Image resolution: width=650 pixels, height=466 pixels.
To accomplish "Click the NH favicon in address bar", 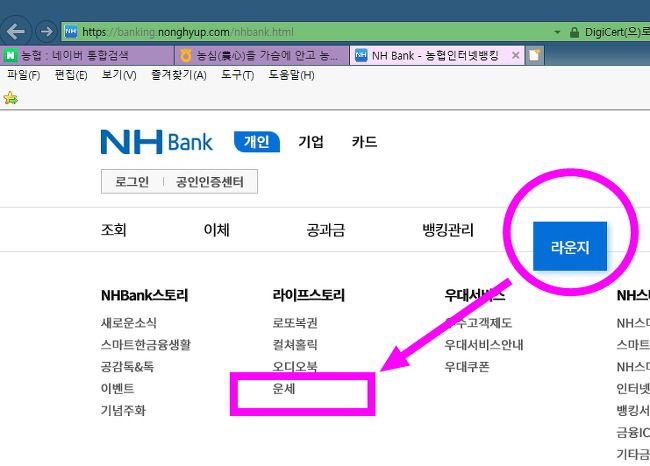I will pyautogui.click(x=71, y=32).
